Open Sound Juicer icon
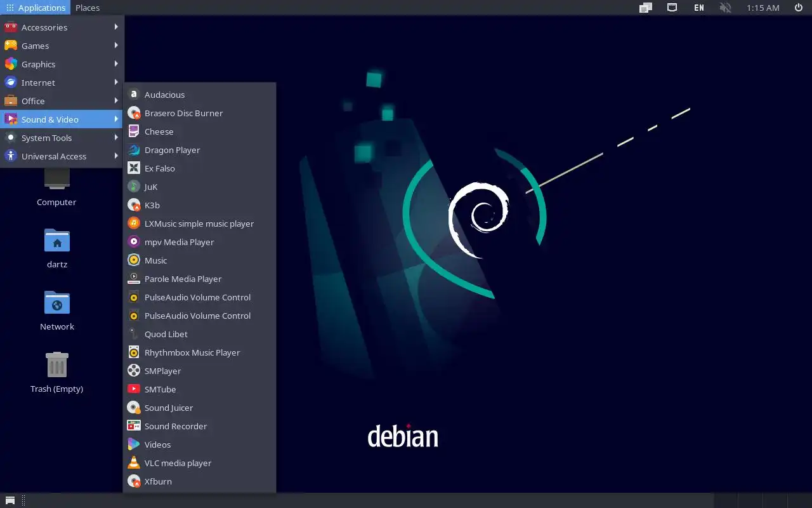 [134, 408]
